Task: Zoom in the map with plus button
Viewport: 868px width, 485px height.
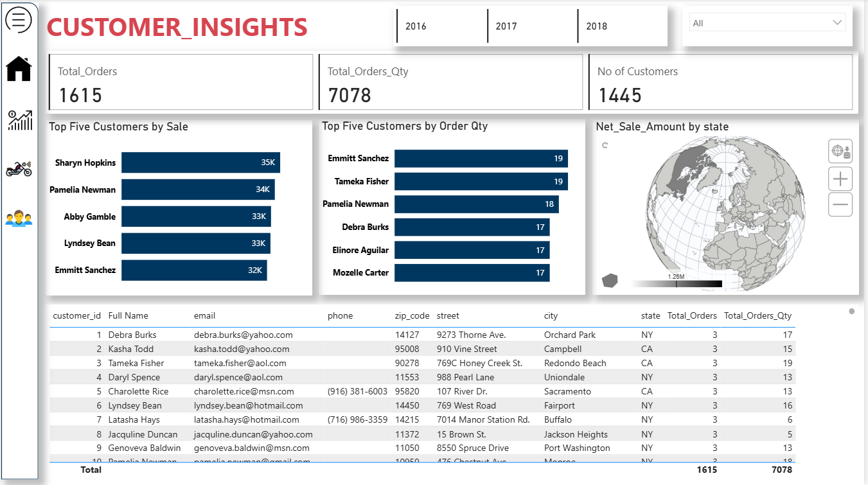Action: [x=840, y=178]
